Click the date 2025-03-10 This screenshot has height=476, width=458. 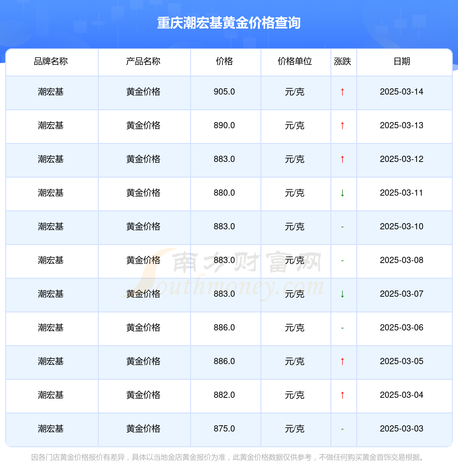pyautogui.click(x=402, y=226)
